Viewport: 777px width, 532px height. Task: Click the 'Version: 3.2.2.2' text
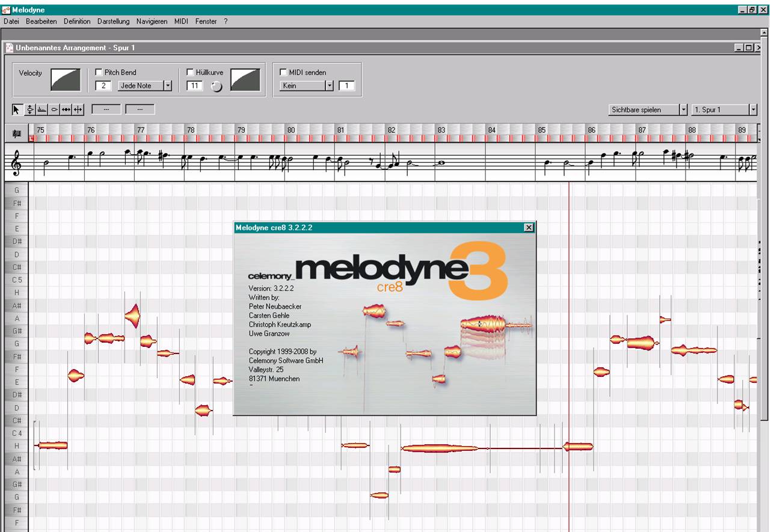(271, 289)
